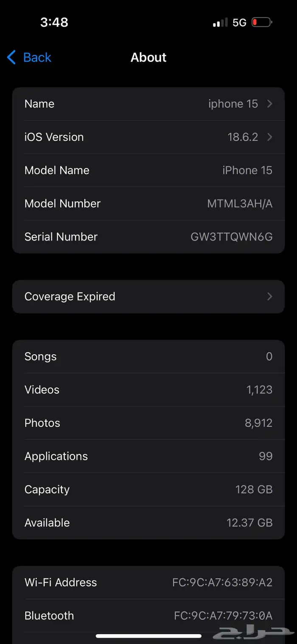
Task: Tap the Capacity 128 GB row
Action: (x=148, y=490)
